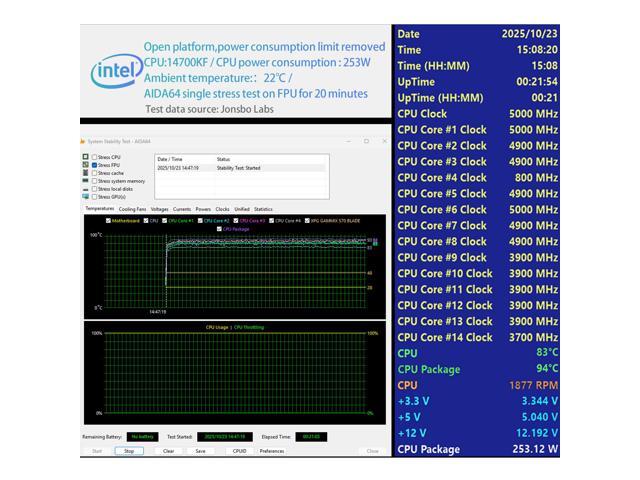This screenshot has height=480, width=640.
Task: Enable the Stress system memory checkbox
Action: coord(94,181)
